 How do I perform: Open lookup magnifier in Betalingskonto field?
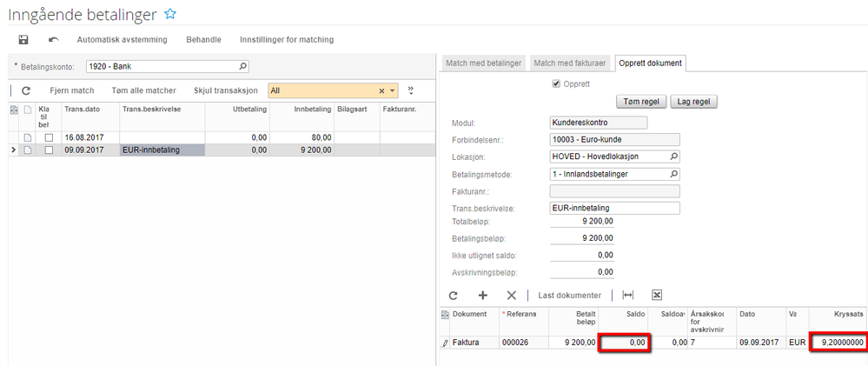(242, 66)
